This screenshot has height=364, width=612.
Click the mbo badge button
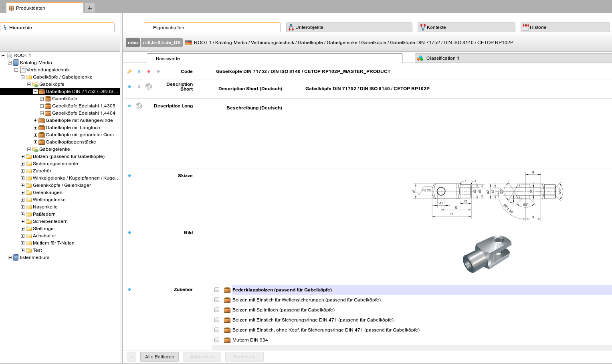point(133,42)
